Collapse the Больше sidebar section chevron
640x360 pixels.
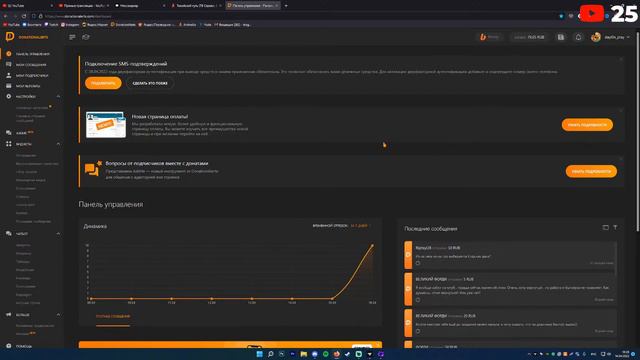click(x=58, y=315)
